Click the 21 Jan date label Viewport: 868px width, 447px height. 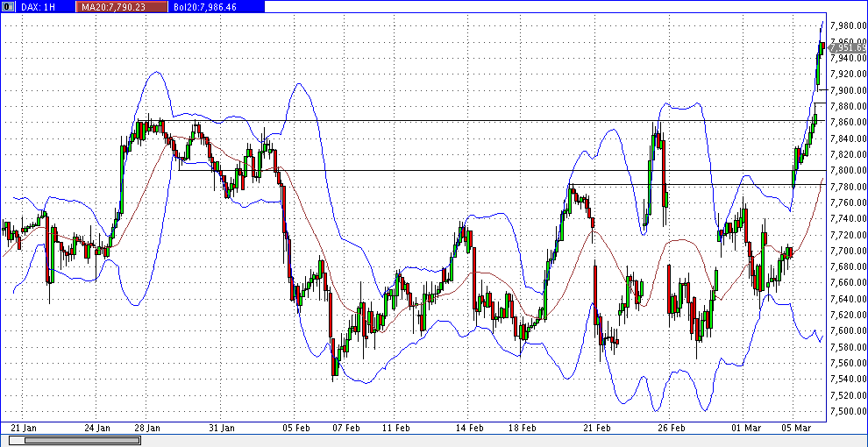[24, 429]
